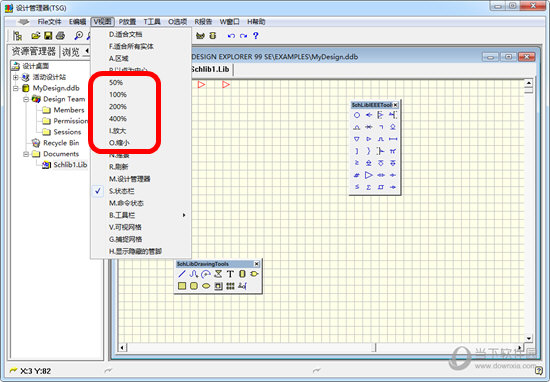
Task: Select the large triangle symbol in IEEE tools
Action: click(x=369, y=175)
